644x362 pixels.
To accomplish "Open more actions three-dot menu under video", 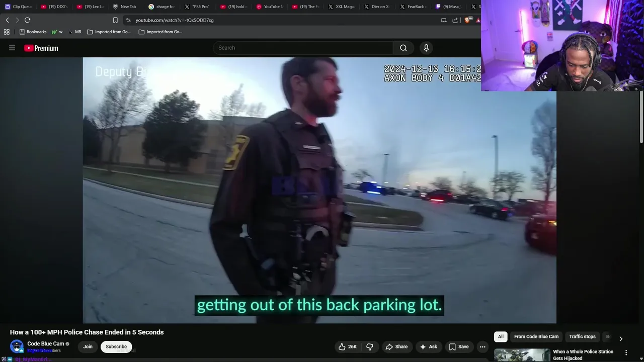I will coord(482,347).
